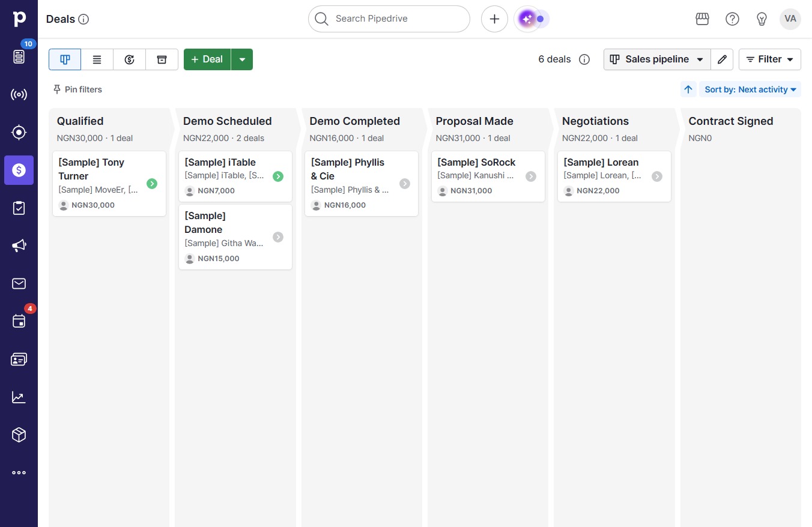The height and width of the screenshot is (527, 812).
Task: Click the 6 deals count text
Action: (554, 59)
